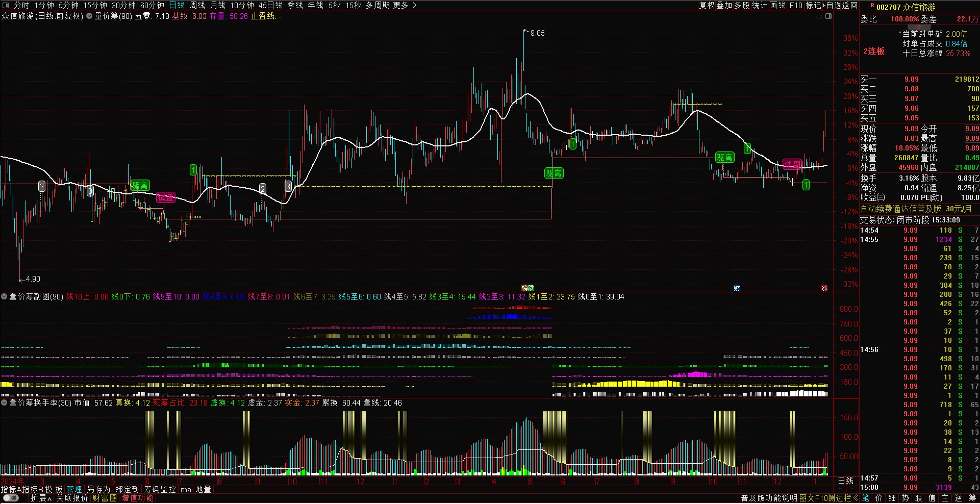Select the 筹码监控 indicator
Viewport: 980px width, 504px height.
pyautogui.click(x=160, y=489)
